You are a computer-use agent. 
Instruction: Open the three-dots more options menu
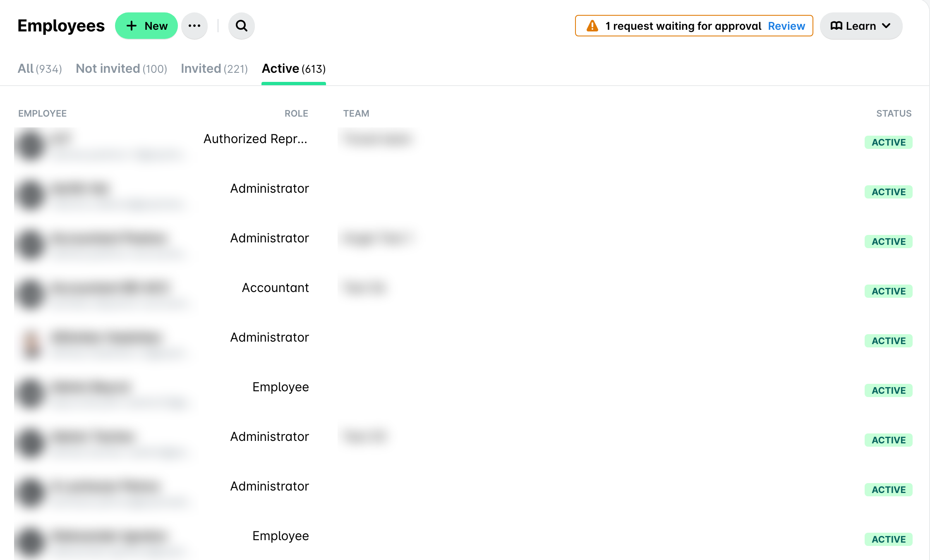tap(194, 26)
